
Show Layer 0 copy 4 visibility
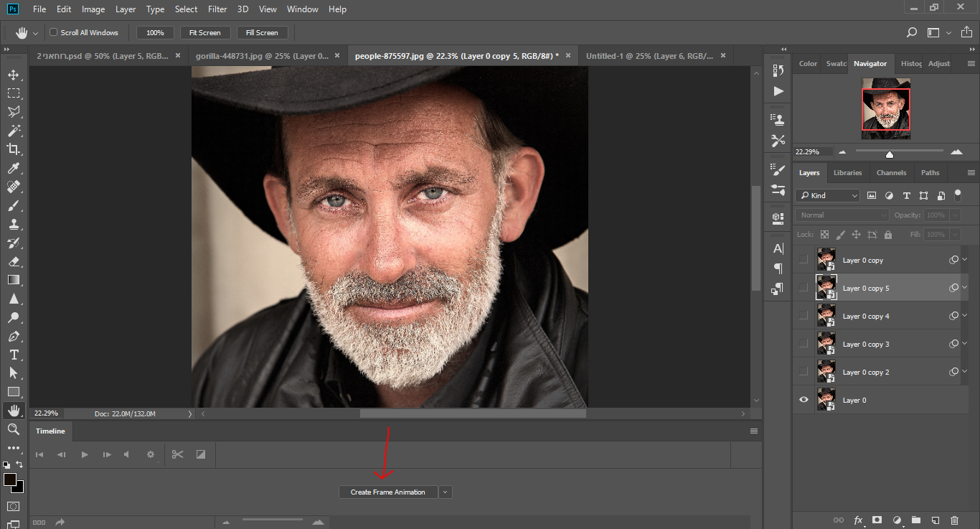coord(804,316)
